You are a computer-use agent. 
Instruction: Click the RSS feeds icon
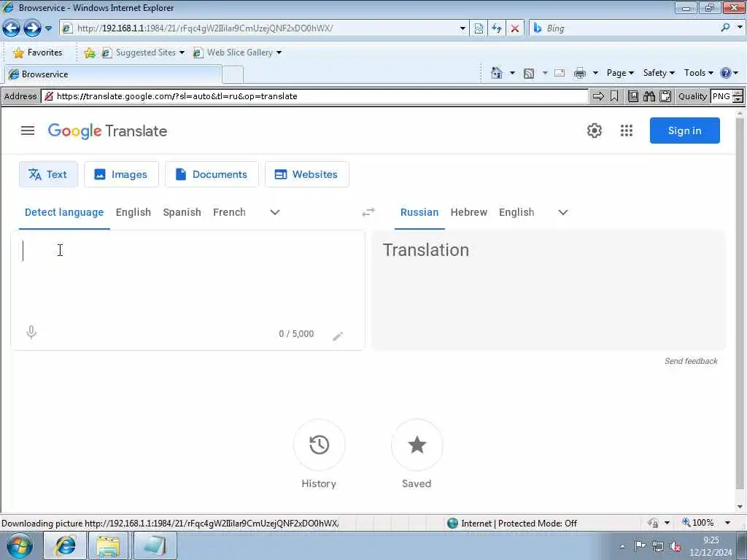(x=529, y=73)
